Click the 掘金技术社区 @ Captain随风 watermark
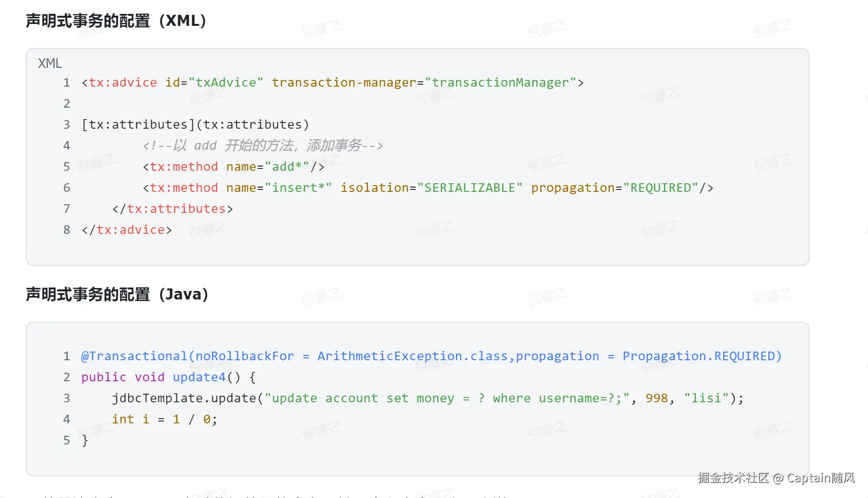This screenshot has width=868, height=498. (776, 478)
